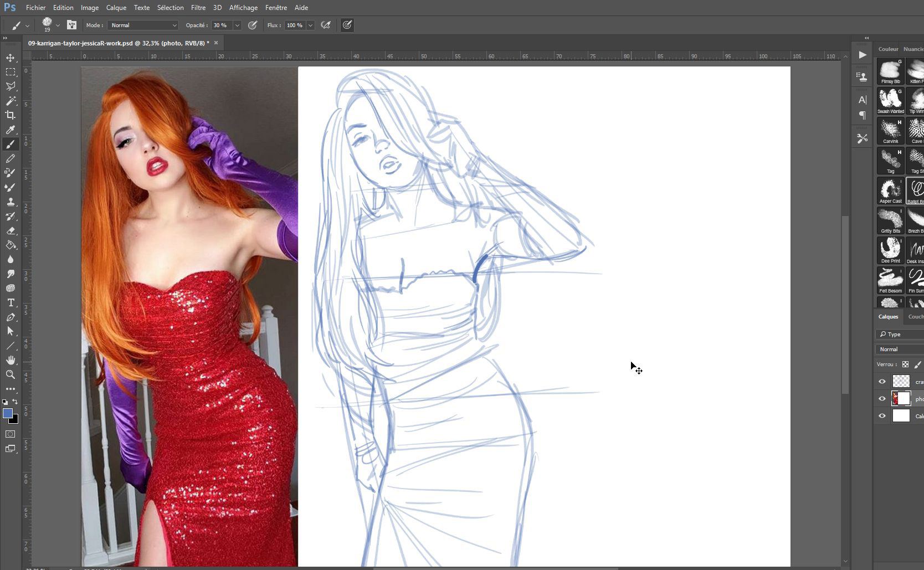Expand the collapsed panel dock arrows
The width and height of the screenshot is (924, 570).
(x=867, y=38)
